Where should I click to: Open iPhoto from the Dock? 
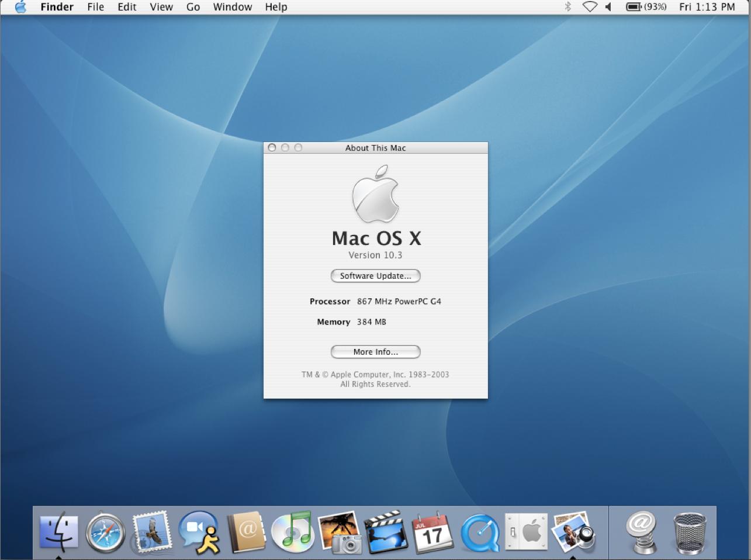coord(340,532)
